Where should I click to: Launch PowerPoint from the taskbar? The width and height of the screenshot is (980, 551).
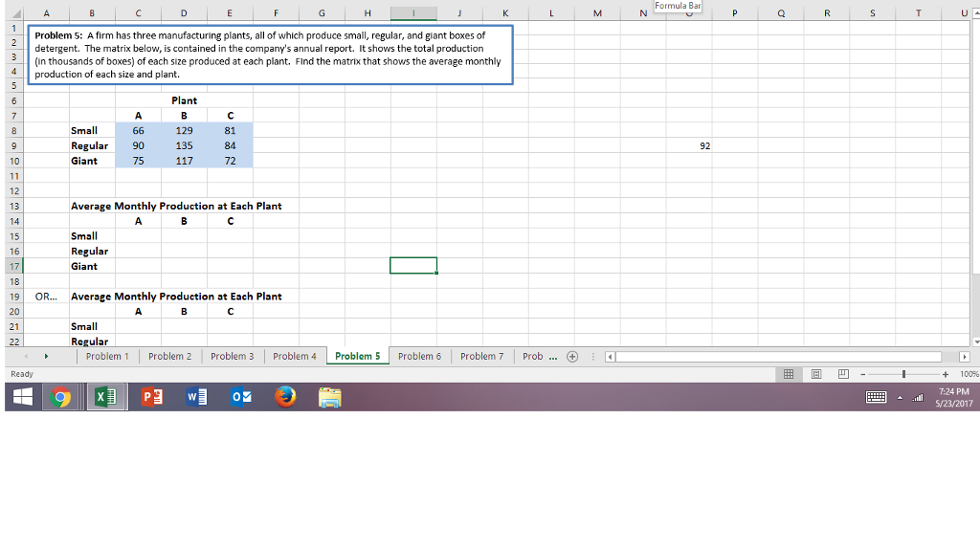point(151,395)
